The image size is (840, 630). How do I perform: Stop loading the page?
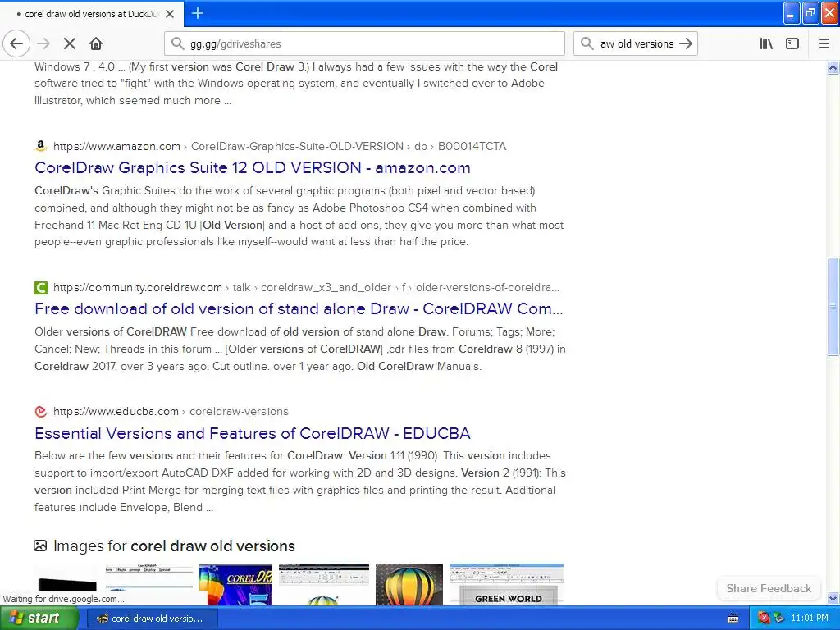(x=70, y=44)
